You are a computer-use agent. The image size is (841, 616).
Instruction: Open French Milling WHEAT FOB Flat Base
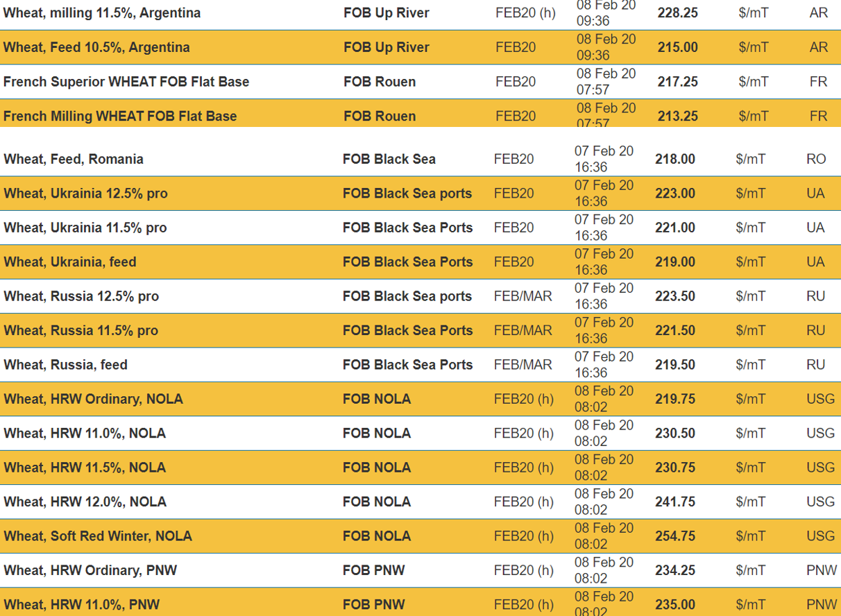120,116
